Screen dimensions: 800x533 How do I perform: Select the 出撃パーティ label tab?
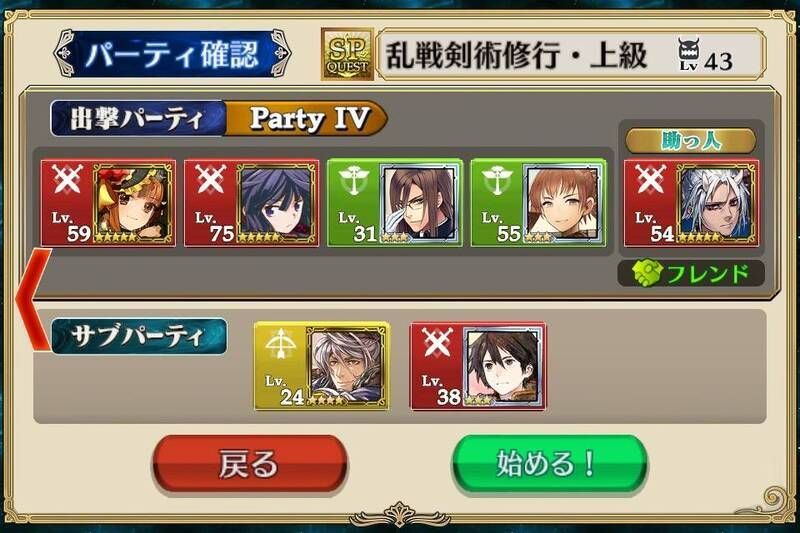coord(138,118)
